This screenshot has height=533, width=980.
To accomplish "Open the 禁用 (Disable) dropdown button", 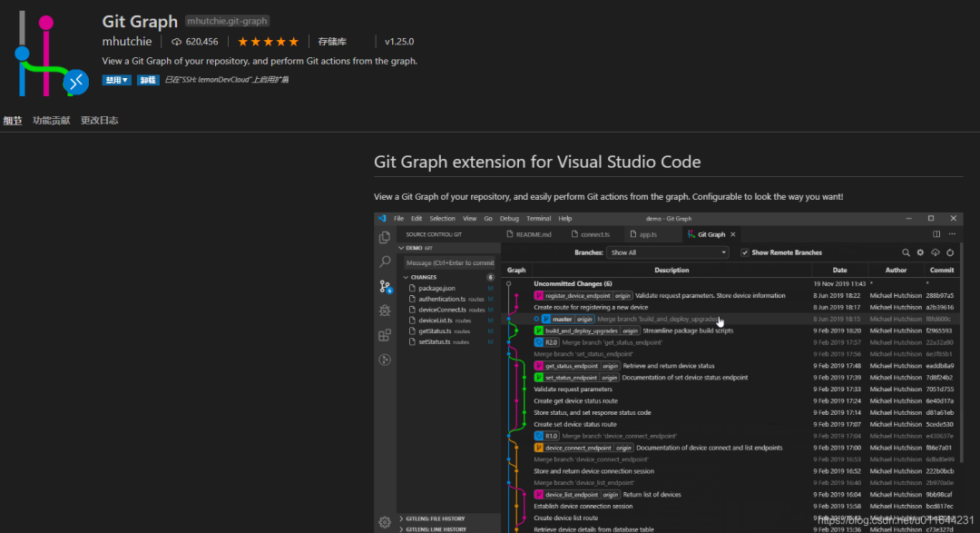I will [117, 80].
